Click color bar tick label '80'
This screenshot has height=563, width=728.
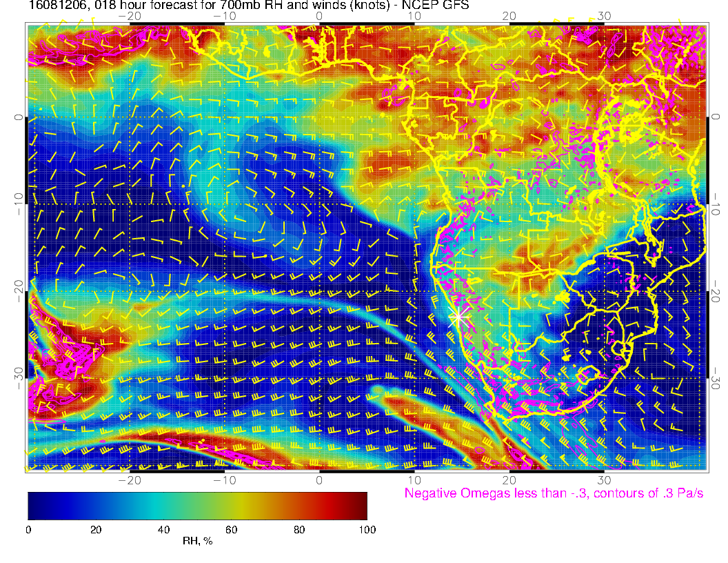tap(299, 530)
